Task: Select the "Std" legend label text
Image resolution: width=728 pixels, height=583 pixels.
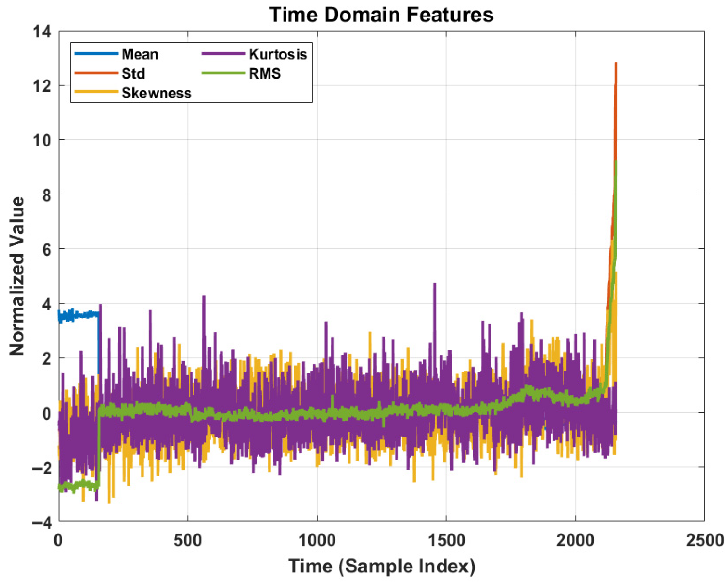Action: [133, 74]
